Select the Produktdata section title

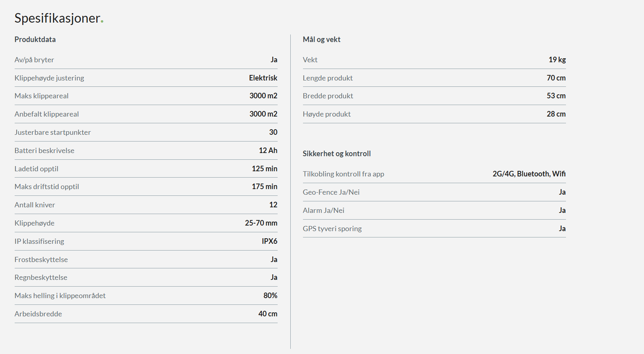pos(35,39)
